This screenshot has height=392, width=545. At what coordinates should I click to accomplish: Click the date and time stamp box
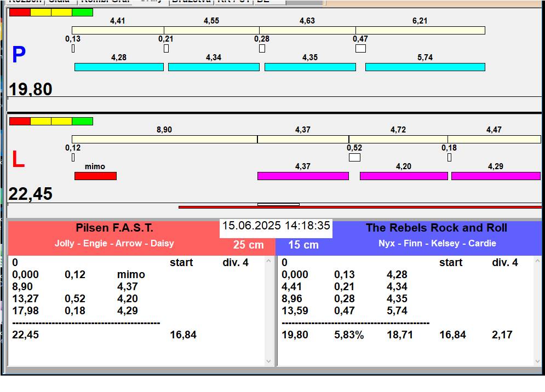[x=276, y=226]
